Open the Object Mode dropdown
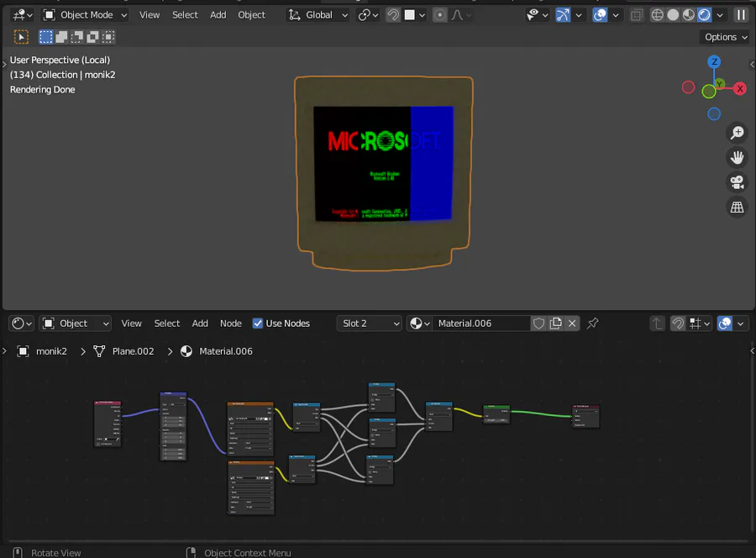The height and width of the screenshot is (558, 756). pos(85,15)
